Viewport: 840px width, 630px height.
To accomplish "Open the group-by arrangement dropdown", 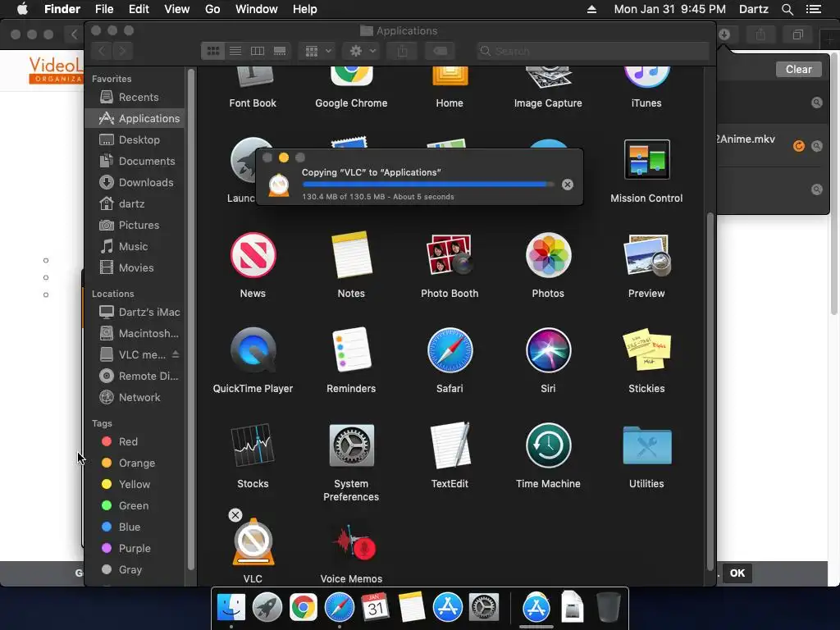I will click(x=317, y=51).
